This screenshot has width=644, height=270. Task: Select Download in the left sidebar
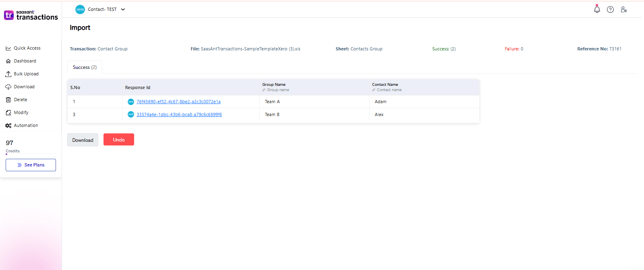(24, 87)
